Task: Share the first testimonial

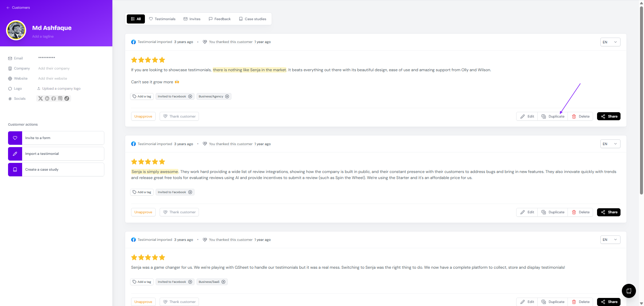Action: (x=609, y=116)
